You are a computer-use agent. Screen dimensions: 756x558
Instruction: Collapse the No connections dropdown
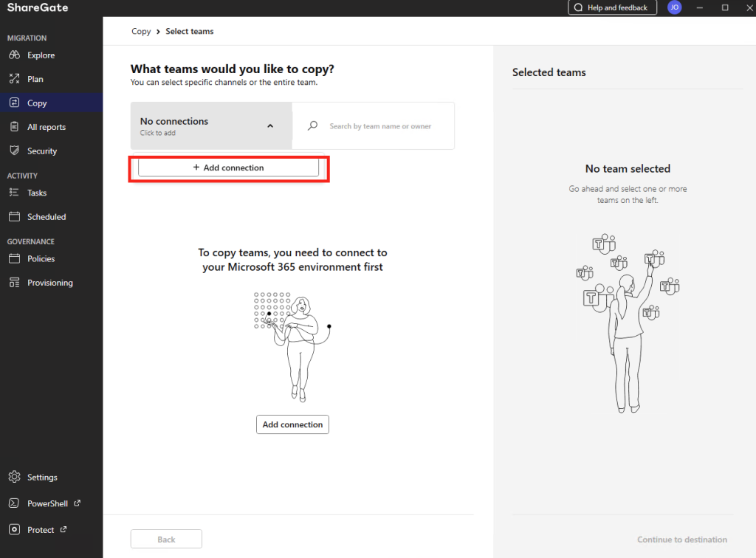(x=211, y=125)
